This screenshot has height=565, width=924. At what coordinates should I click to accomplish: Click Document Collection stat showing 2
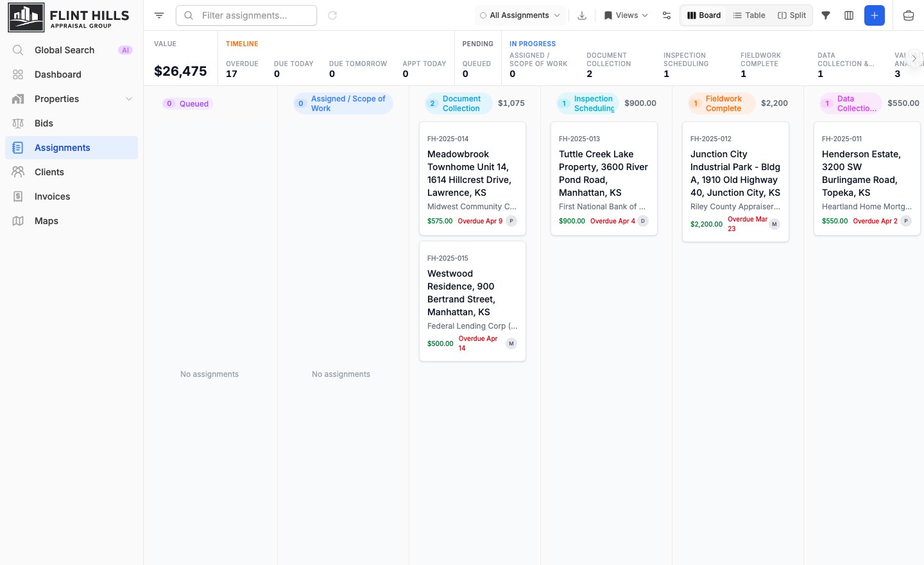point(608,65)
